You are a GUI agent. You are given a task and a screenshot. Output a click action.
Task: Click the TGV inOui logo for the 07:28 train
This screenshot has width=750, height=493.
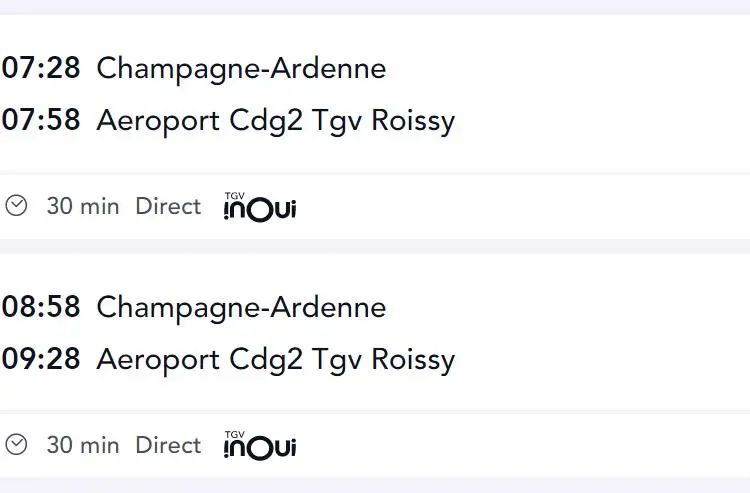260,207
